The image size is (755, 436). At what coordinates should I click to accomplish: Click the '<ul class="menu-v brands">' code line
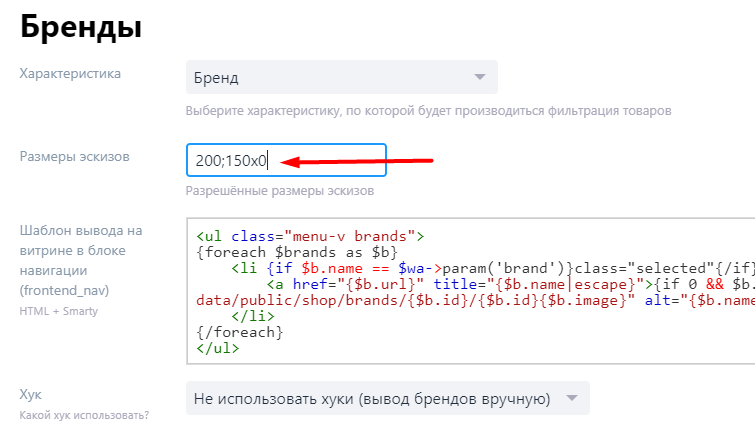point(310,237)
